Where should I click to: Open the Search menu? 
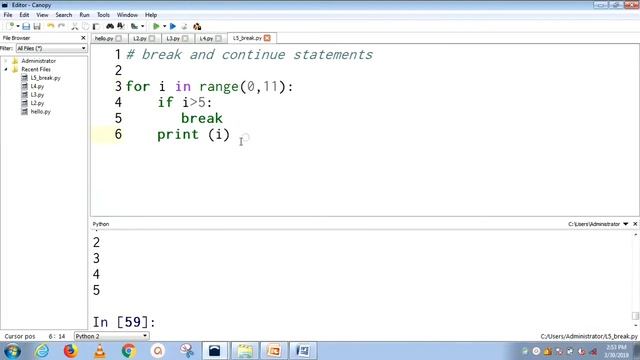tap(64, 15)
